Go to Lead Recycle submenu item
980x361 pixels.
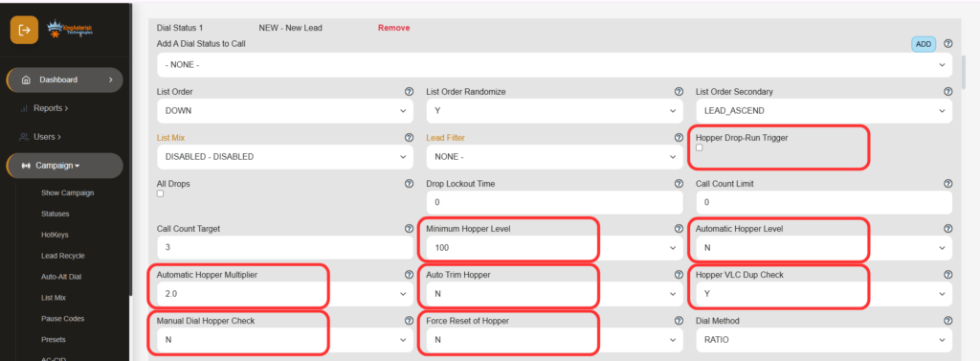[x=62, y=256]
